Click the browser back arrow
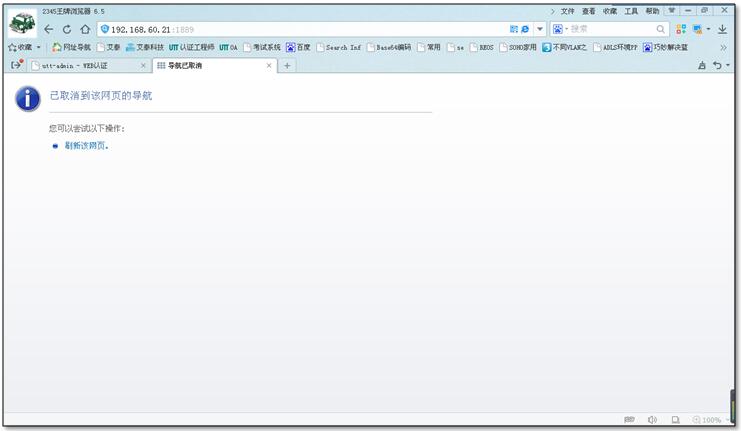This screenshot has height=431, width=741. (x=49, y=29)
